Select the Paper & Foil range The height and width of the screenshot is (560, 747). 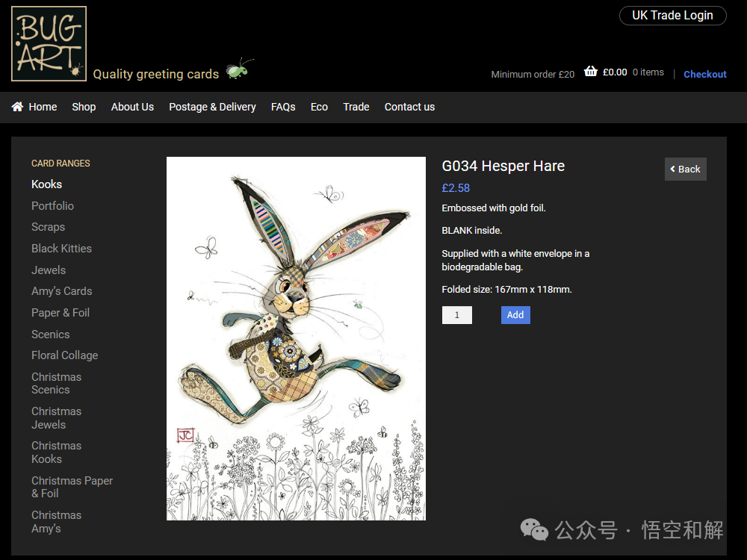pos(61,313)
